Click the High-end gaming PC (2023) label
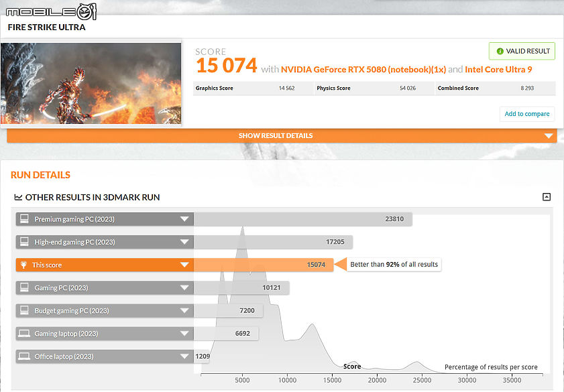Screen dimensions: 564x392 75,242
